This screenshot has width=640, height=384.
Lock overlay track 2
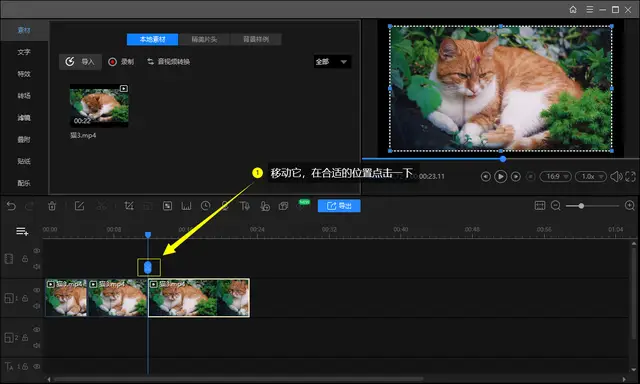[25, 338]
